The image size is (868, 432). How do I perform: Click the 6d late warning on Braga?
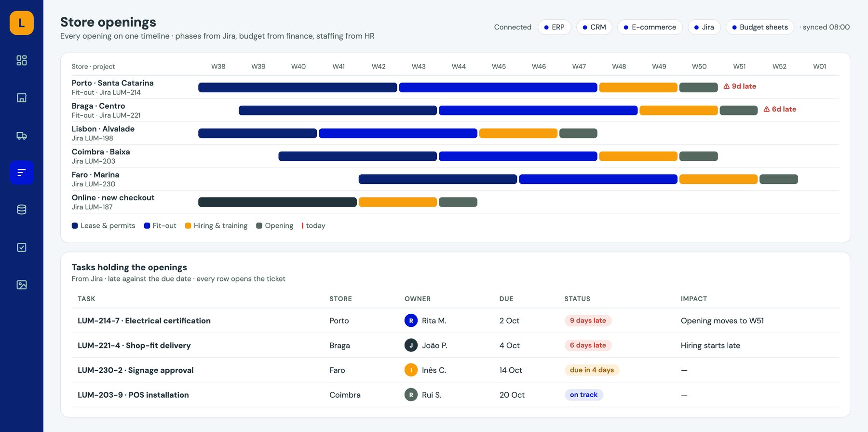(780, 110)
